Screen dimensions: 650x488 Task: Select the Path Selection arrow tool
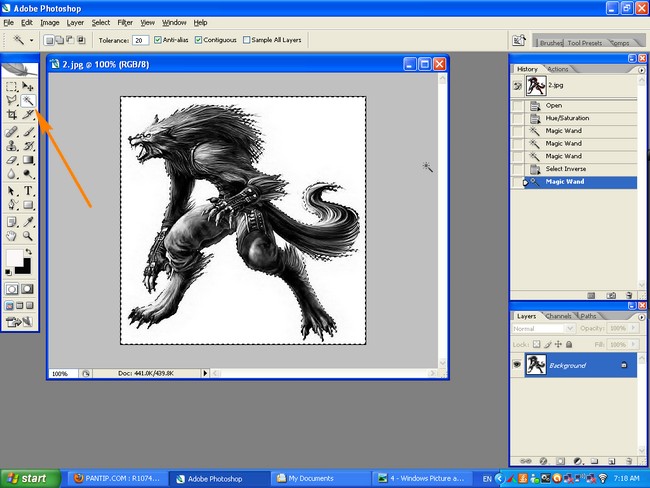[11, 191]
